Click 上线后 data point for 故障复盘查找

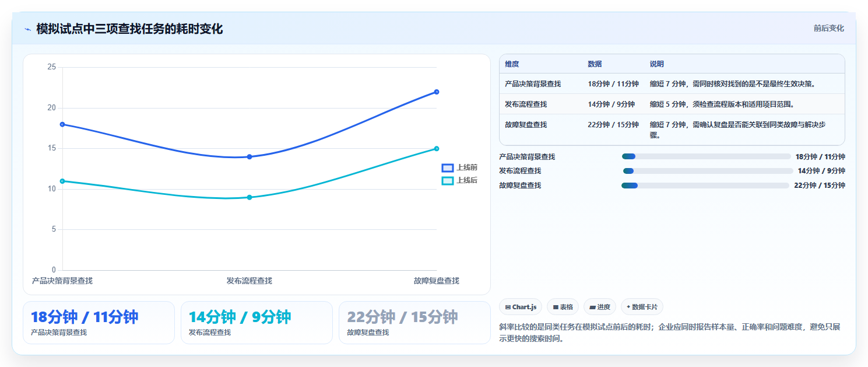[x=437, y=149]
